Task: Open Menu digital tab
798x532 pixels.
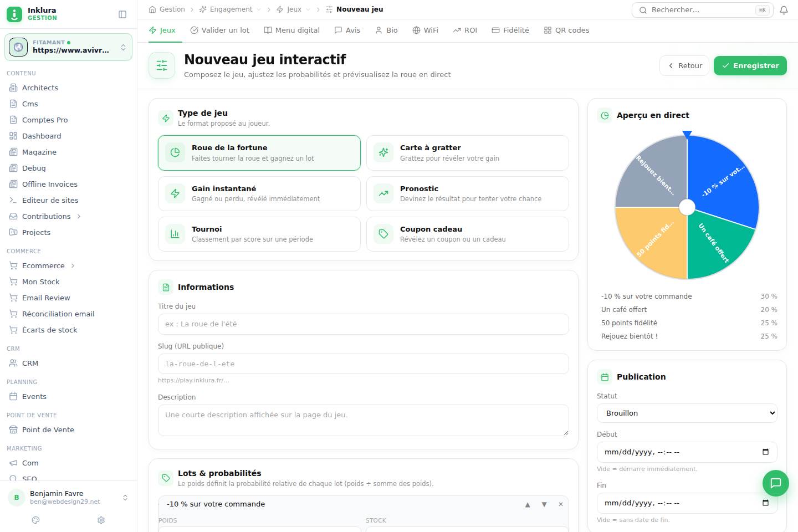Action: click(292, 30)
